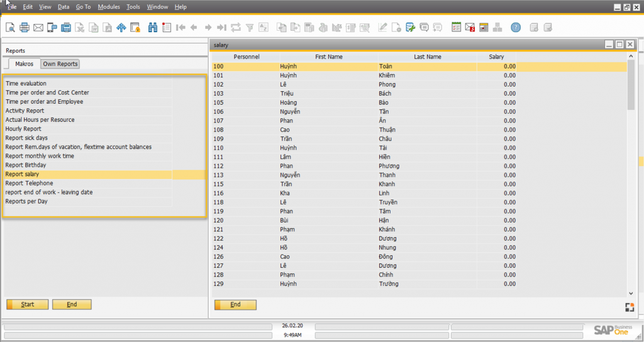Open the Modules menu
Screen dimensions: 644x342
coord(109,7)
